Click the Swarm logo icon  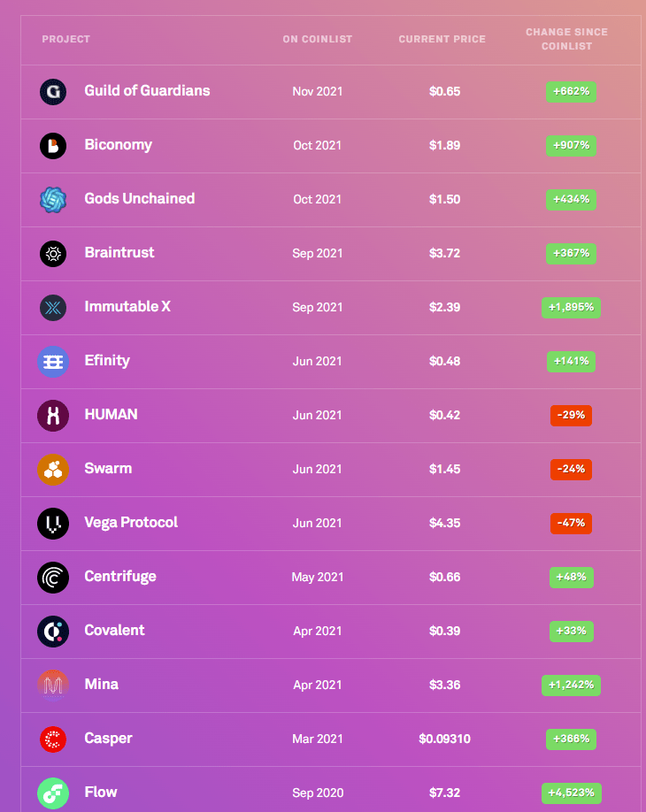point(53,470)
